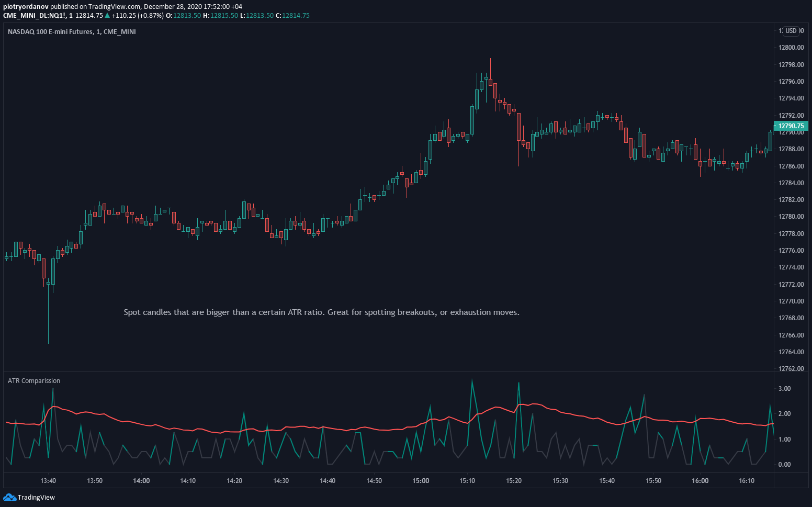Click the low value L:12813.50
The image size is (812, 507).
pos(257,15)
